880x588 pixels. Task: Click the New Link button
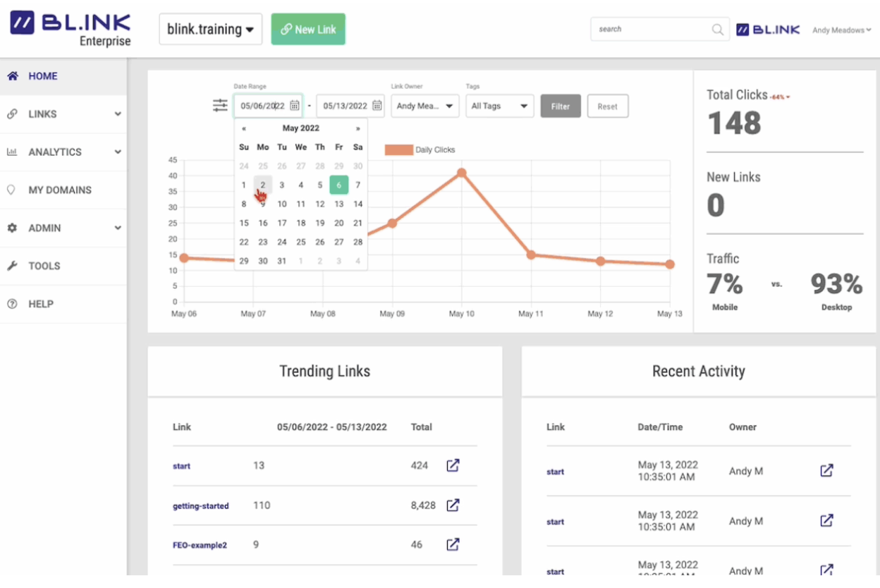tap(308, 29)
